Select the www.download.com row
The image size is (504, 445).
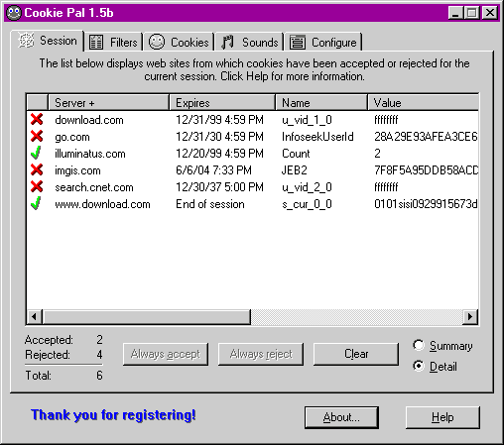click(253, 204)
